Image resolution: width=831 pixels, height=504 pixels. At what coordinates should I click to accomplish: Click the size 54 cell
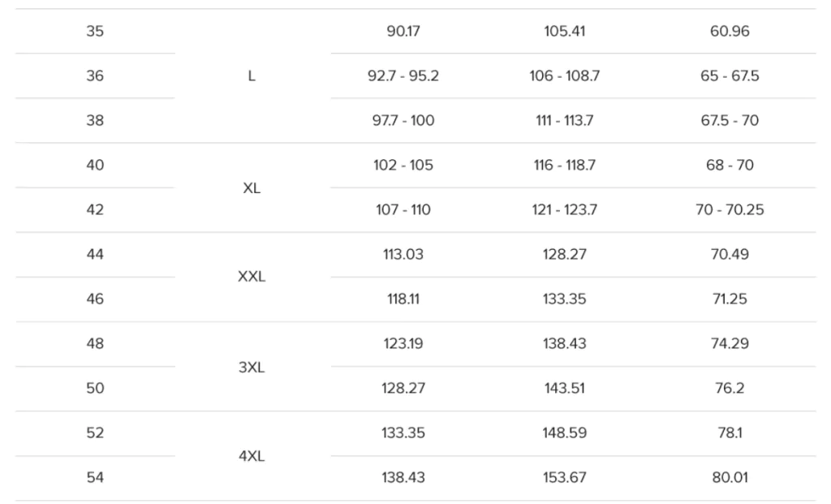95,477
